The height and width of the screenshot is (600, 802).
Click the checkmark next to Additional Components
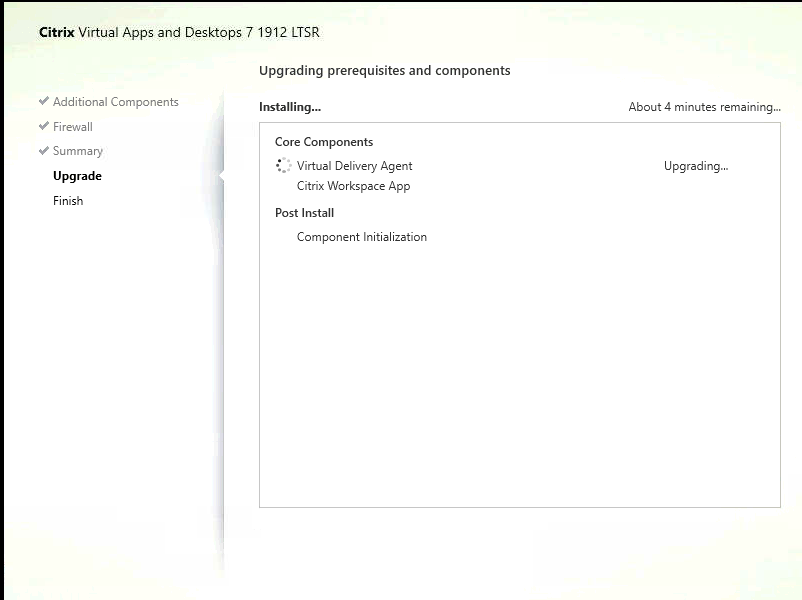pyautogui.click(x=43, y=101)
